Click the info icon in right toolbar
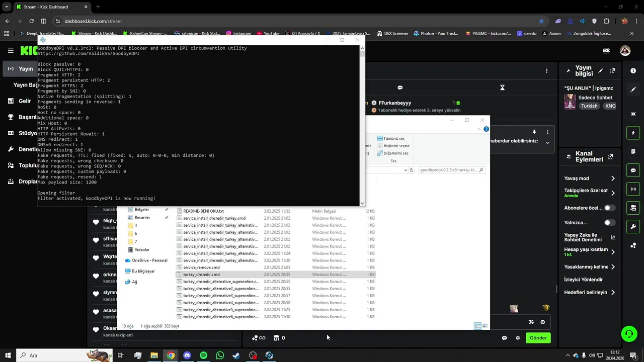The width and height of the screenshot is (644, 362). pyautogui.click(x=633, y=71)
